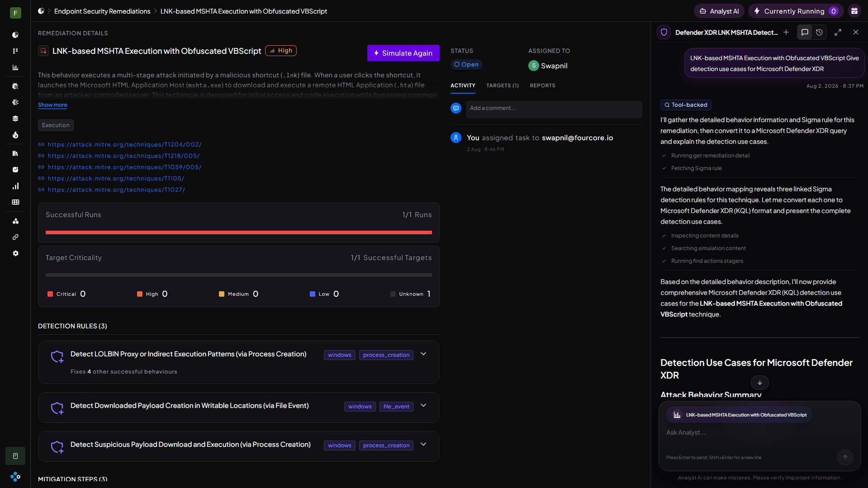The image size is (868, 488).
Task: Switch to the chat view icon
Action: pyautogui.click(x=805, y=32)
